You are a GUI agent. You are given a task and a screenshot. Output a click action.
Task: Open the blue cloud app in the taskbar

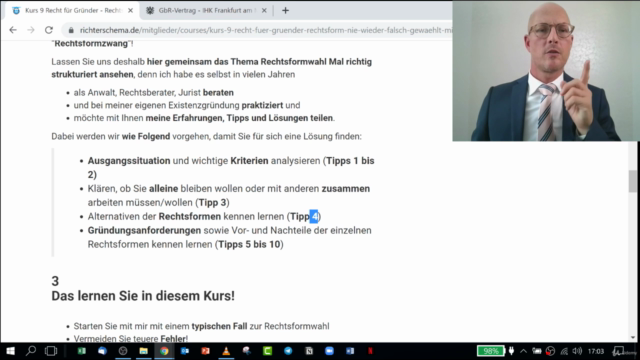pos(102,351)
